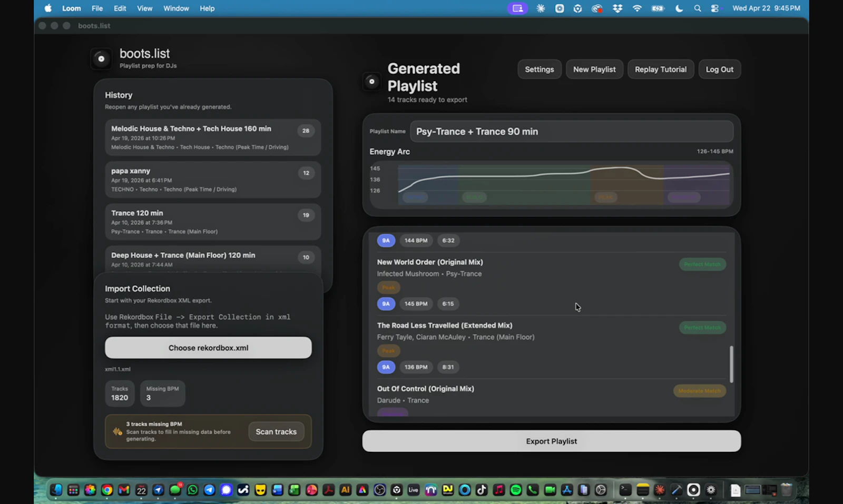
Task: Click Missing BPM count tile
Action: tap(162, 393)
